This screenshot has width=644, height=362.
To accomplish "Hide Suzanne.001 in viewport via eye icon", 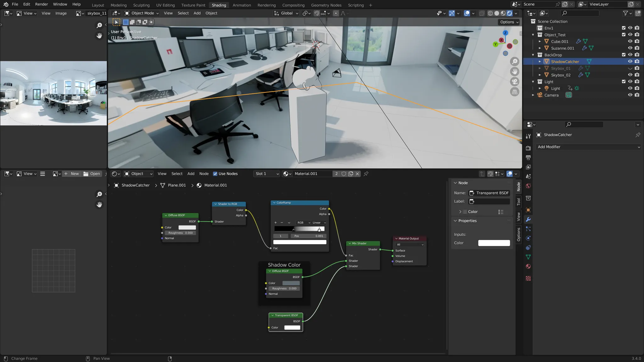I will pyautogui.click(x=630, y=48).
